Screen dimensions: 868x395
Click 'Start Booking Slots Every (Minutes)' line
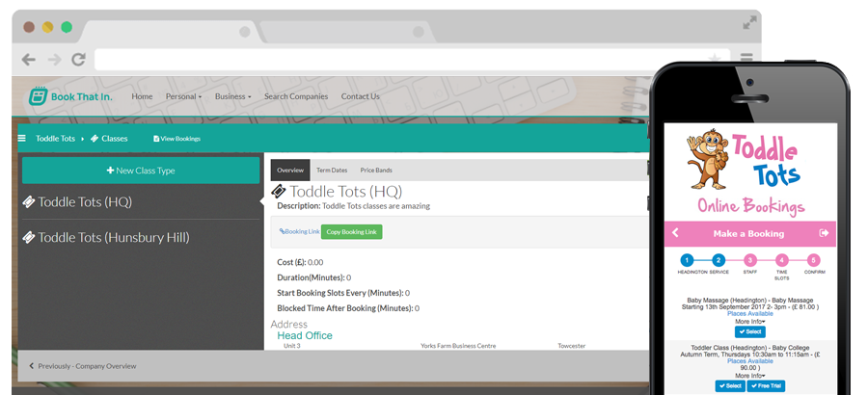coord(343,293)
